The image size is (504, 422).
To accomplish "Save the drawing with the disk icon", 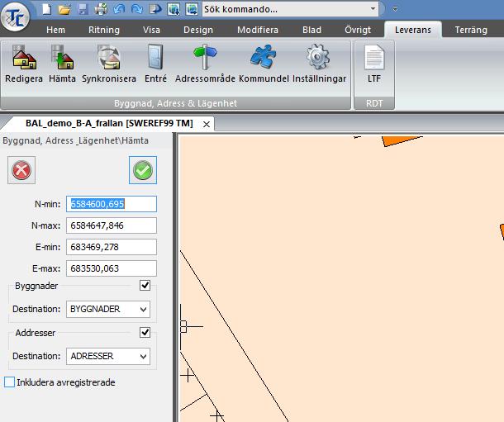I will [83, 9].
